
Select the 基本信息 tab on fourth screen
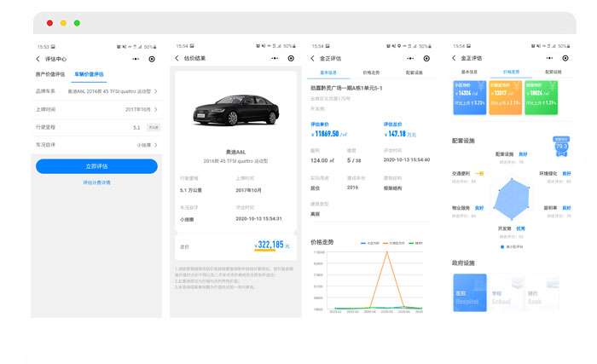(x=469, y=72)
